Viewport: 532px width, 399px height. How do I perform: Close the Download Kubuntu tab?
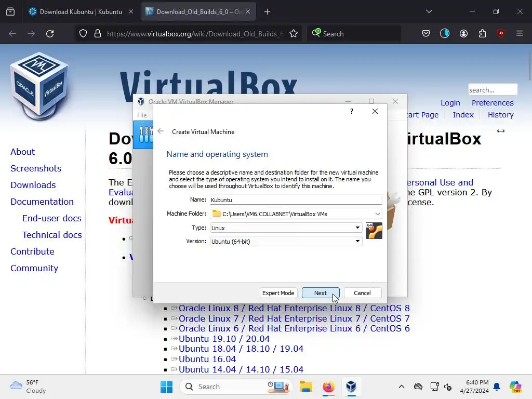[x=131, y=11]
